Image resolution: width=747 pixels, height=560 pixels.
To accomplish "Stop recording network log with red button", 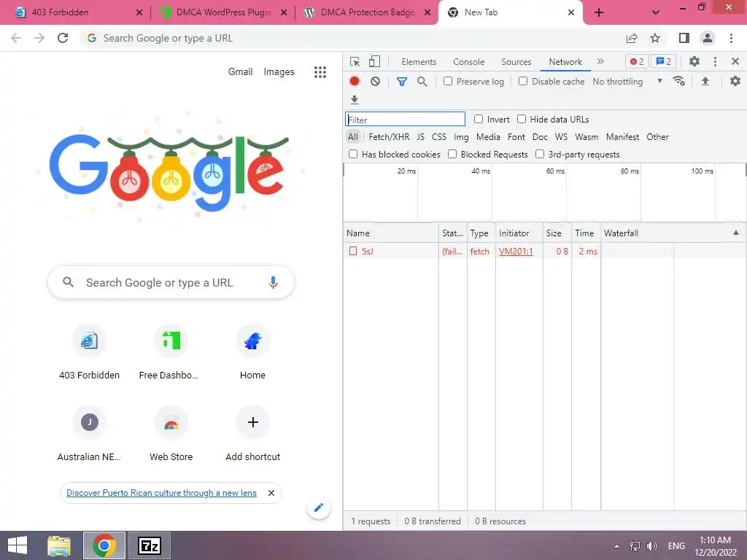I will pyautogui.click(x=355, y=82).
